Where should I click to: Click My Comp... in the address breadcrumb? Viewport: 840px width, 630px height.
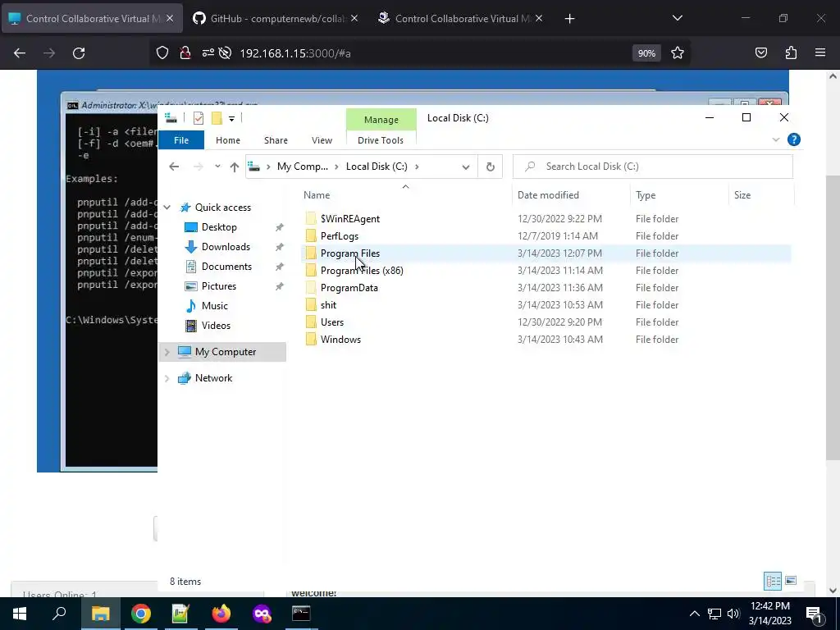point(302,167)
